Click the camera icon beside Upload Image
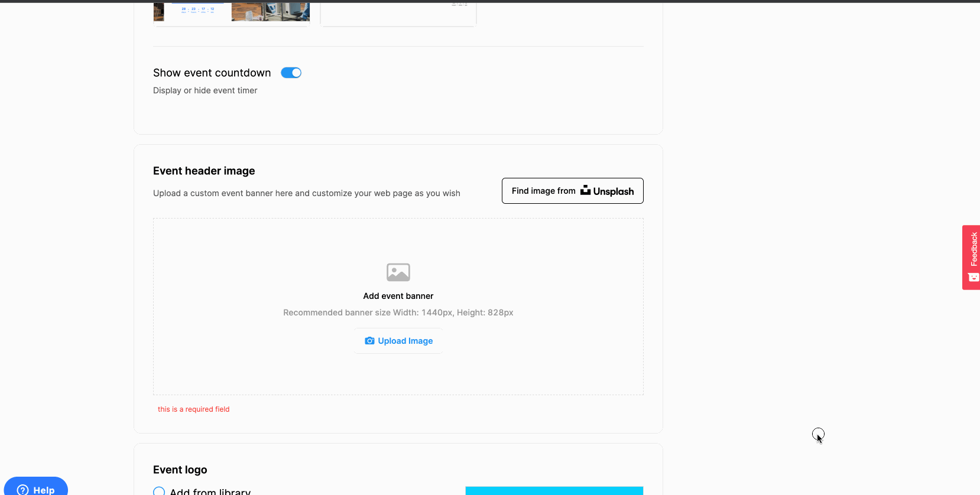980x495 pixels. click(x=369, y=341)
